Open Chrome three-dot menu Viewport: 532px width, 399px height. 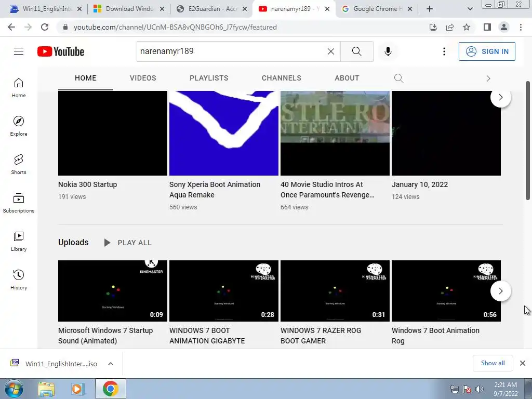pos(521,27)
